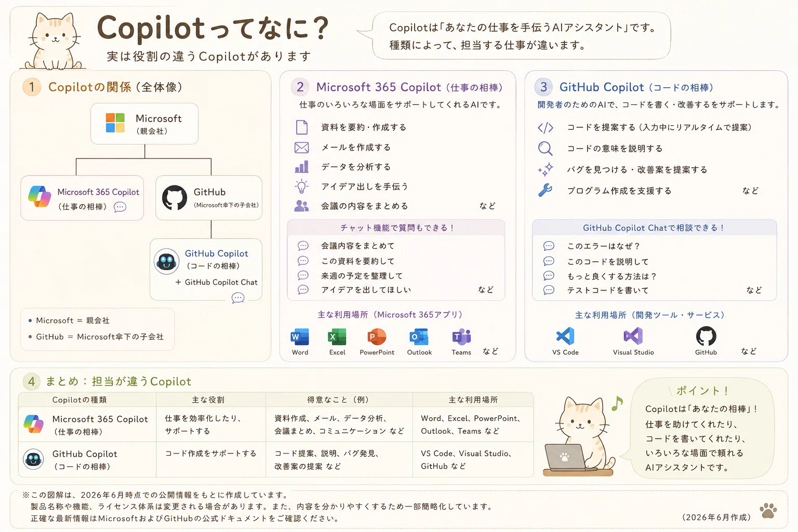This screenshot has height=532, width=798.
Task: Click the chat bubble beside テストコードを書いて
Action: coord(549,290)
